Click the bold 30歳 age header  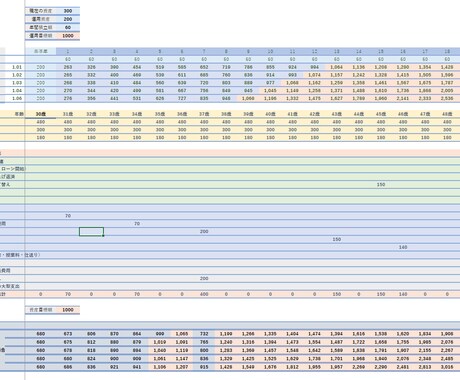[41, 114]
